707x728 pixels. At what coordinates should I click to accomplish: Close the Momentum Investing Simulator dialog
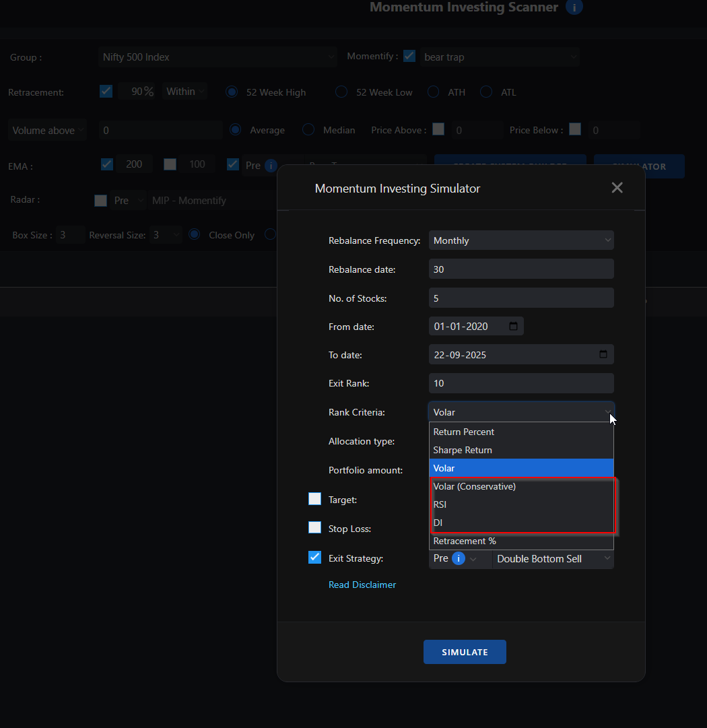pyautogui.click(x=617, y=188)
